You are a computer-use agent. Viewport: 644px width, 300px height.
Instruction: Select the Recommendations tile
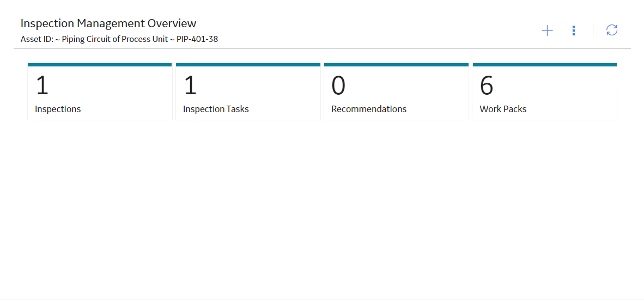pos(396,91)
